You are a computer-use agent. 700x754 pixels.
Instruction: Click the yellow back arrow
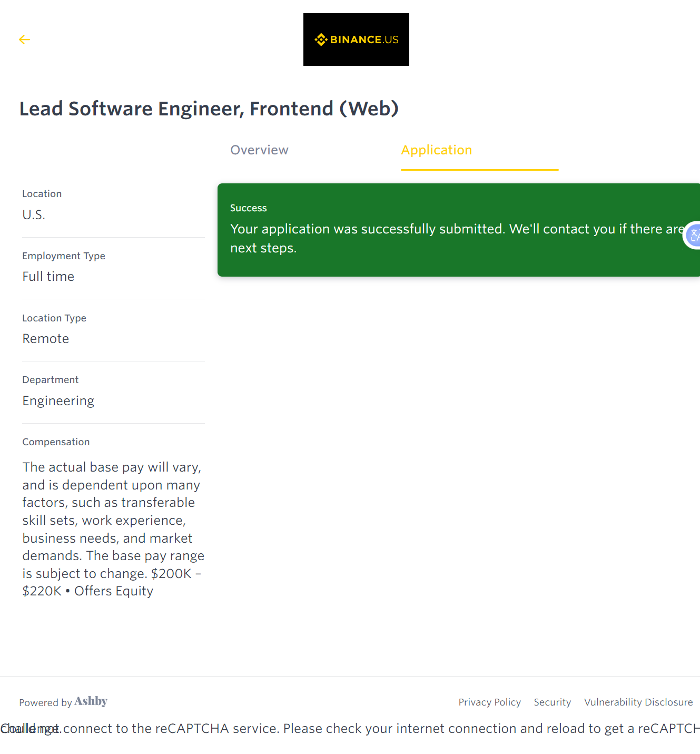coord(24,40)
